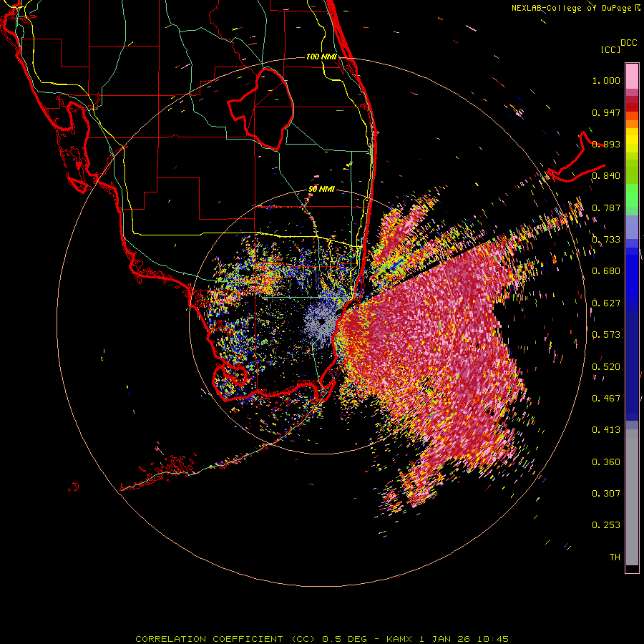
Task: Click the 0.627 scale value
Action: pyautogui.click(x=606, y=303)
